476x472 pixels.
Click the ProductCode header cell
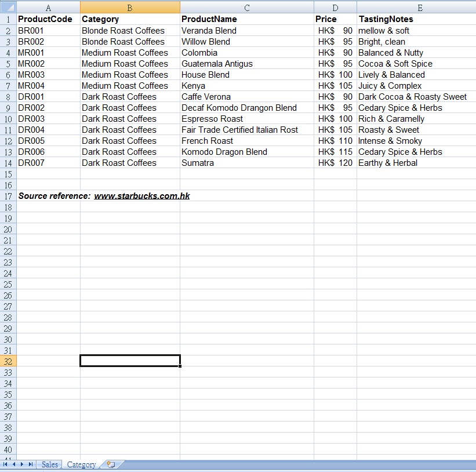click(x=45, y=19)
